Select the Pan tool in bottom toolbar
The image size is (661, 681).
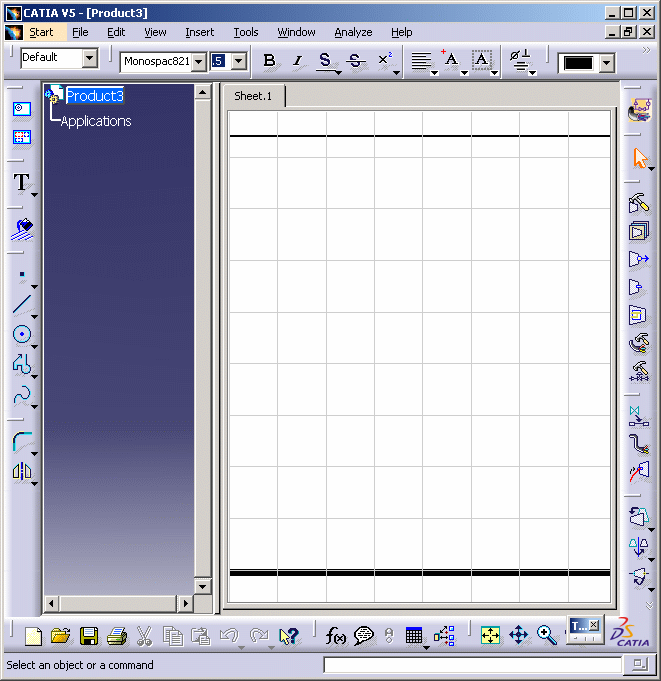point(518,635)
